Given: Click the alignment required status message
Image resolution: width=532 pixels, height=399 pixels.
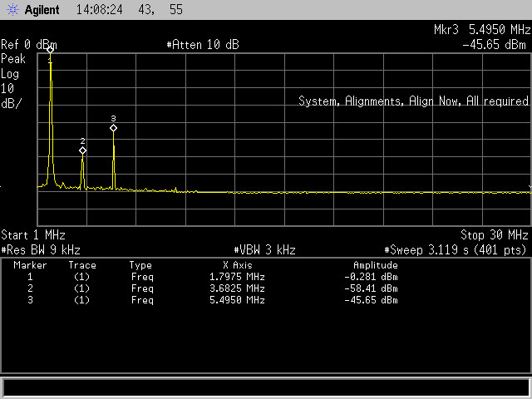Looking at the screenshot, I should coord(413,101).
